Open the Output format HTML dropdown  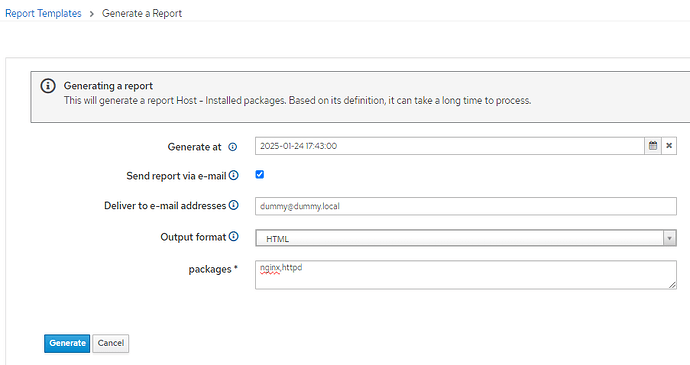[466, 238]
